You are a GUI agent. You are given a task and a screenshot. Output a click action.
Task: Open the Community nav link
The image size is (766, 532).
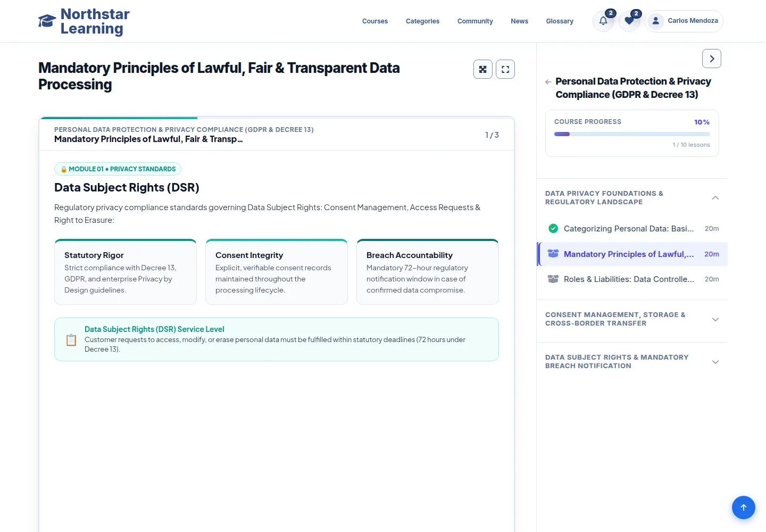click(x=475, y=21)
